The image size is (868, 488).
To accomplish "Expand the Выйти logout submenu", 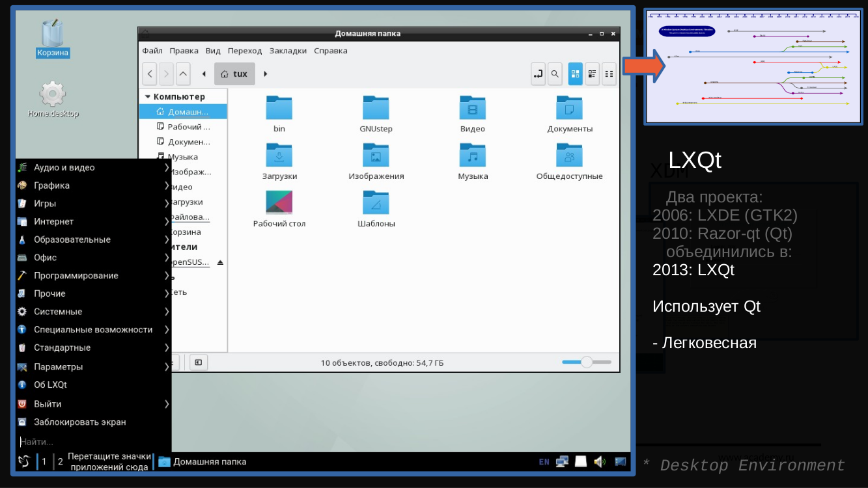I will click(x=93, y=404).
